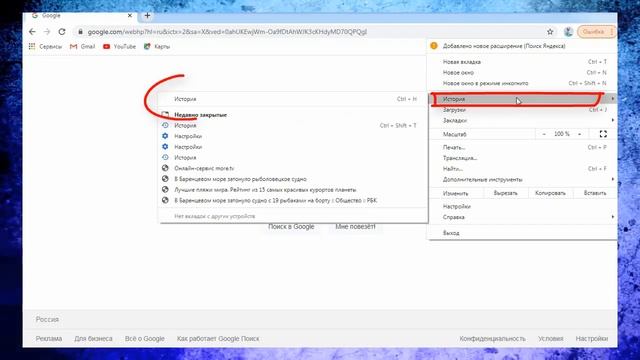Image resolution: width=640 pixels, height=360 pixels.
Task: Click the three-dot Chrome menu icon
Action: pos(611,32)
